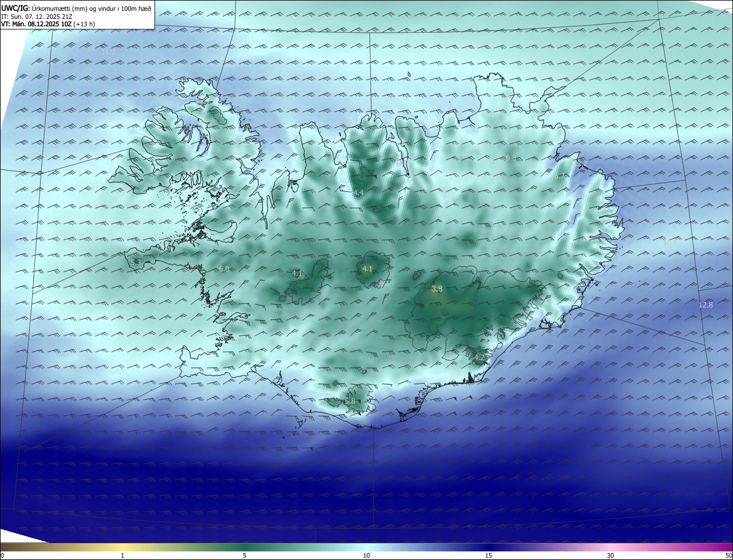Click the 15 tick label on the color scale
The image size is (733, 560).
[488, 555]
